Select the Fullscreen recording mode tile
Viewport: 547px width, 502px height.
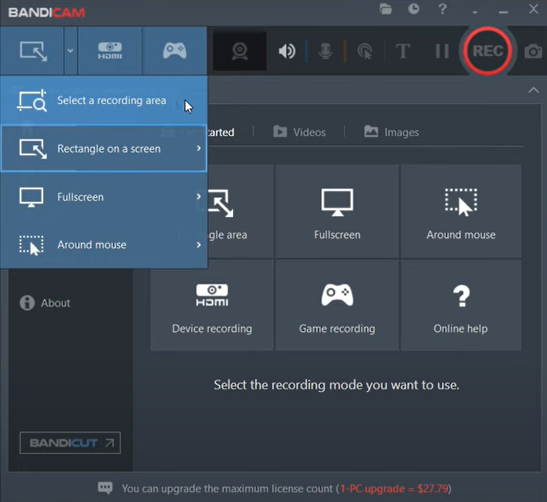point(337,212)
